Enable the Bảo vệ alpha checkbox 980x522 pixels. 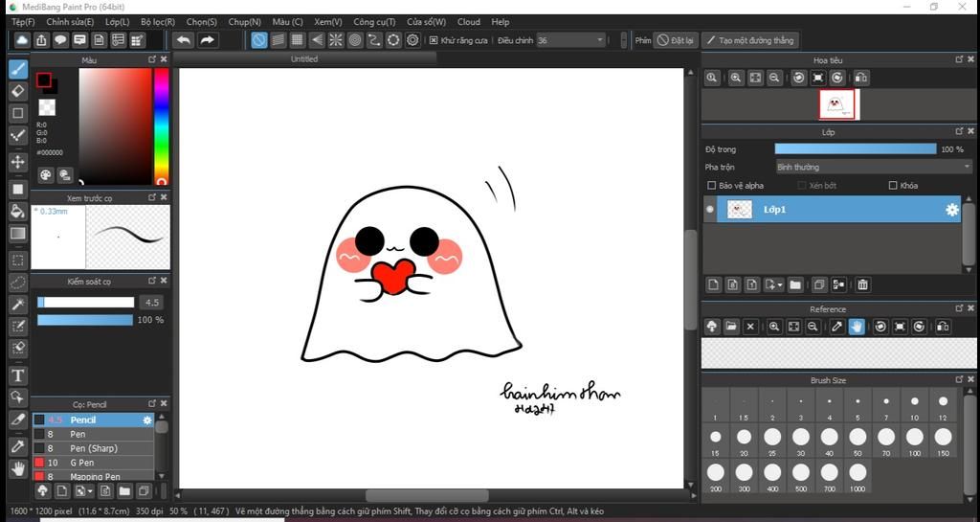(x=711, y=186)
